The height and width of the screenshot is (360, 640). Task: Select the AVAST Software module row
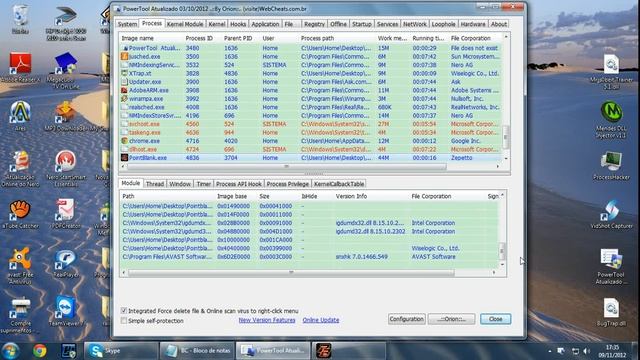[x=310, y=257]
